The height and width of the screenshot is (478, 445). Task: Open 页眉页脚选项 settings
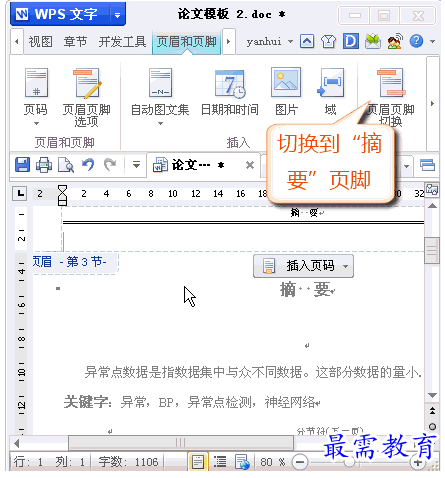click(86, 97)
